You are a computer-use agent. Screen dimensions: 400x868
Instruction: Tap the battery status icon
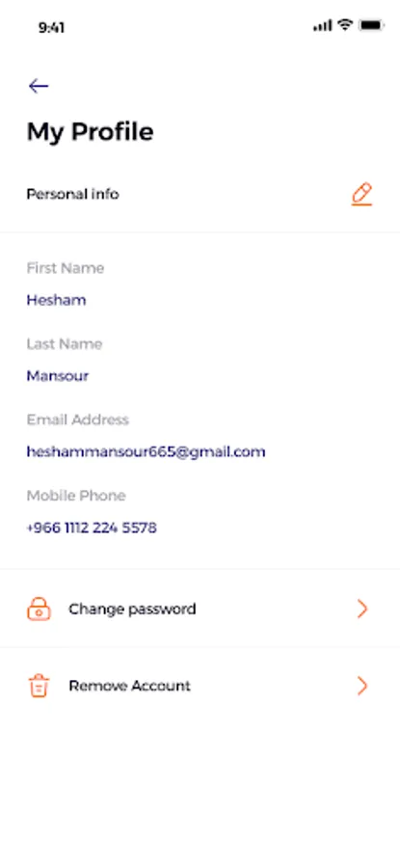[371, 25]
